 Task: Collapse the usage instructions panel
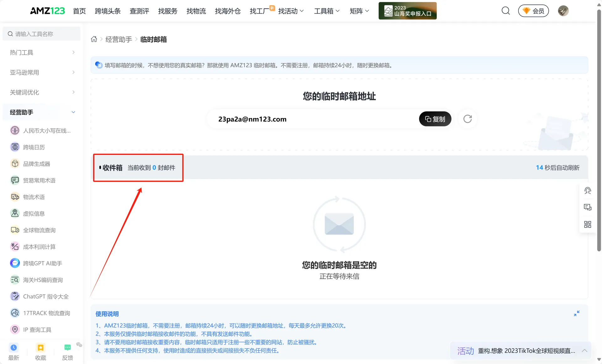coord(576,314)
